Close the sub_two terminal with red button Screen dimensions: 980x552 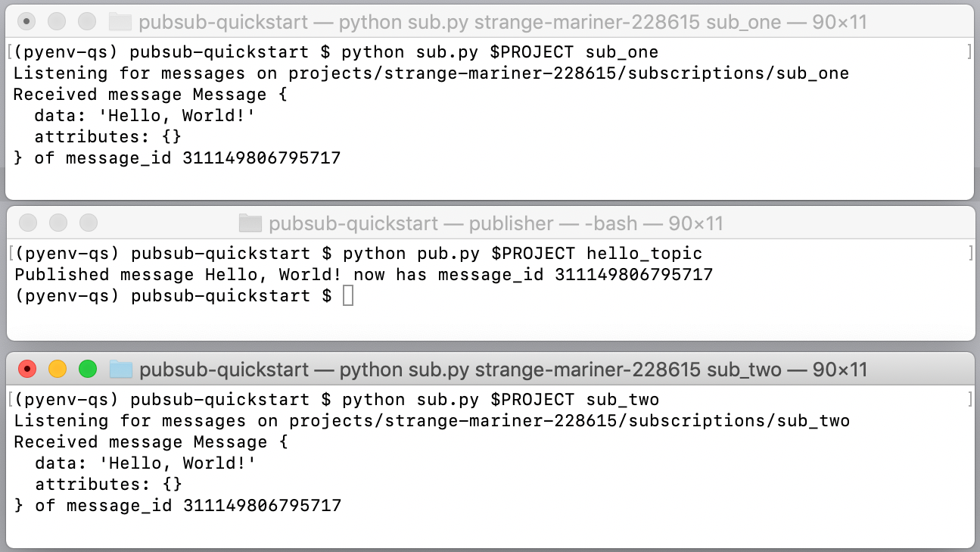[x=27, y=370]
